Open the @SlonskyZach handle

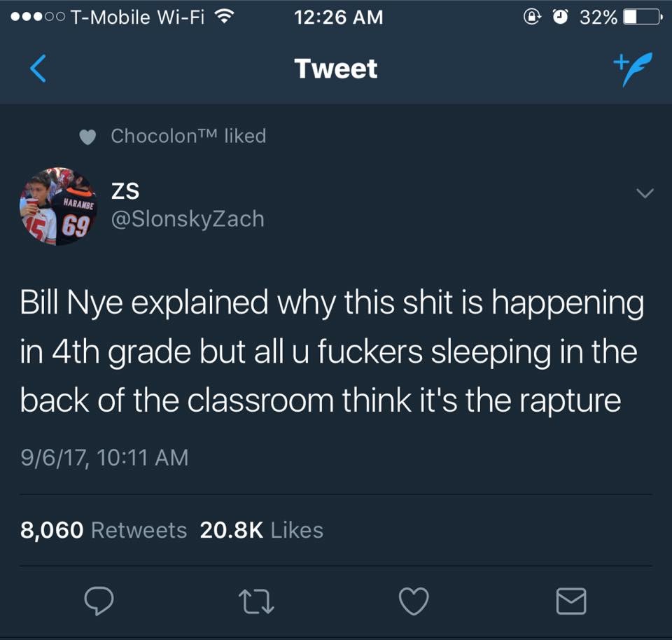[x=188, y=219]
